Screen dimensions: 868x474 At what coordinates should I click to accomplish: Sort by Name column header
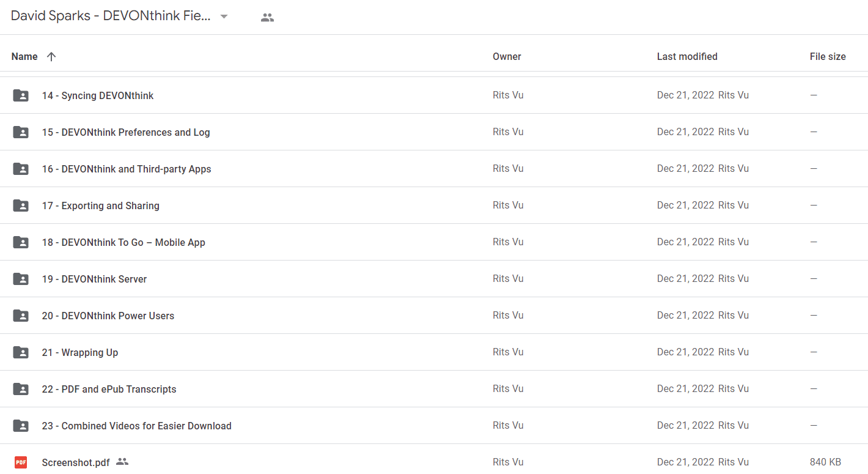24,56
